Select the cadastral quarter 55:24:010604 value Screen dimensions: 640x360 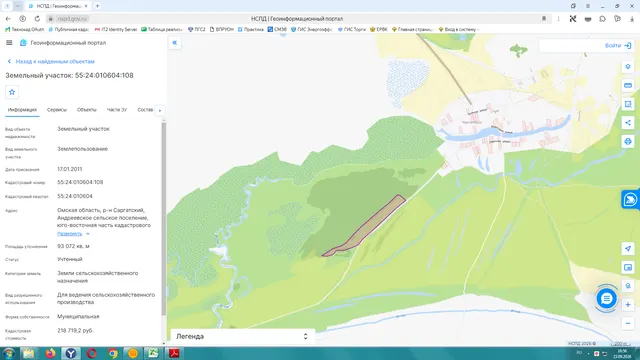75,196
